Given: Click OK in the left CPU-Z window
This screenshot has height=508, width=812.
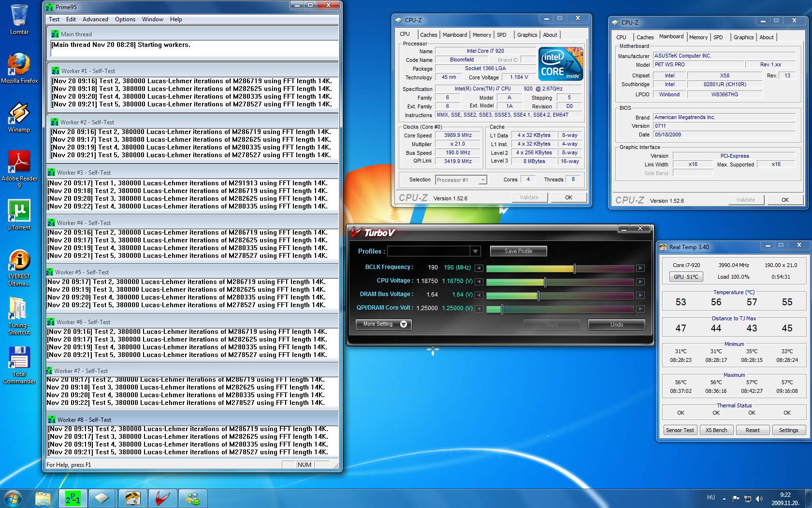Looking at the screenshot, I should 568,197.
